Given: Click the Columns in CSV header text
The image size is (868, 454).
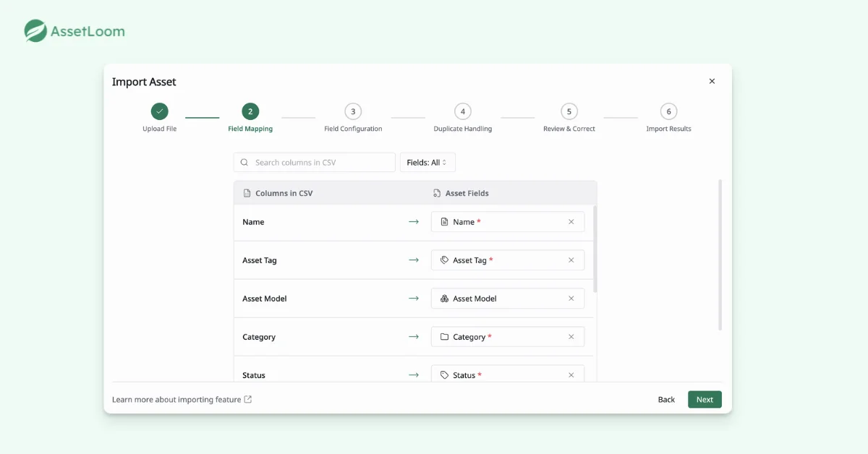Looking at the screenshot, I should [284, 194].
